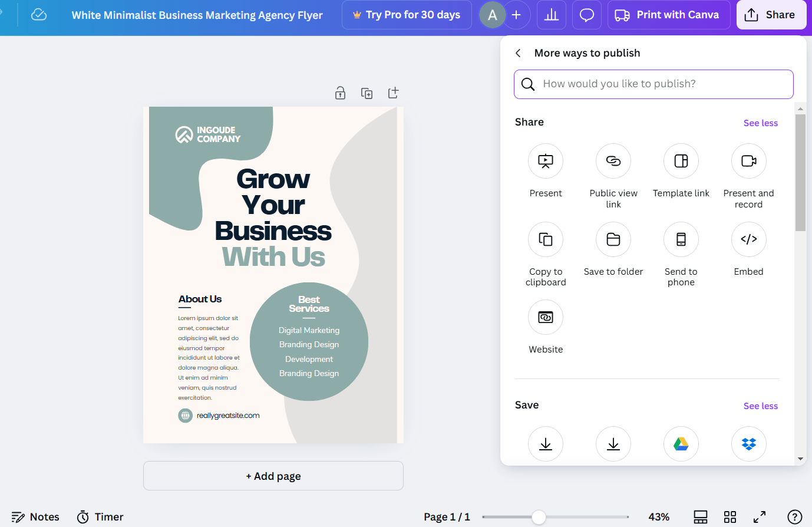This screenshot has width=812, height=527.
Task: Click the + Add page button
Action: pos(273,476)
